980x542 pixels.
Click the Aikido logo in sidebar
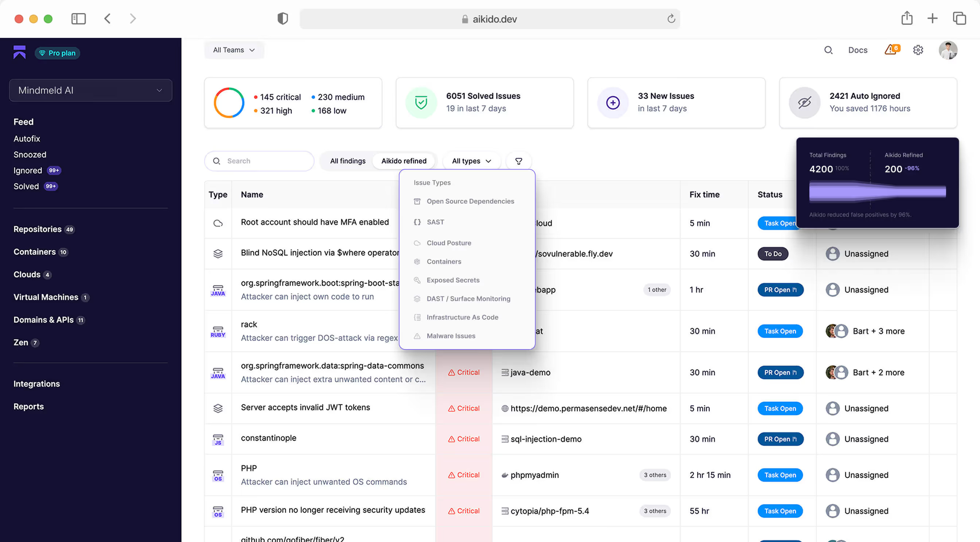click(19, 52)
